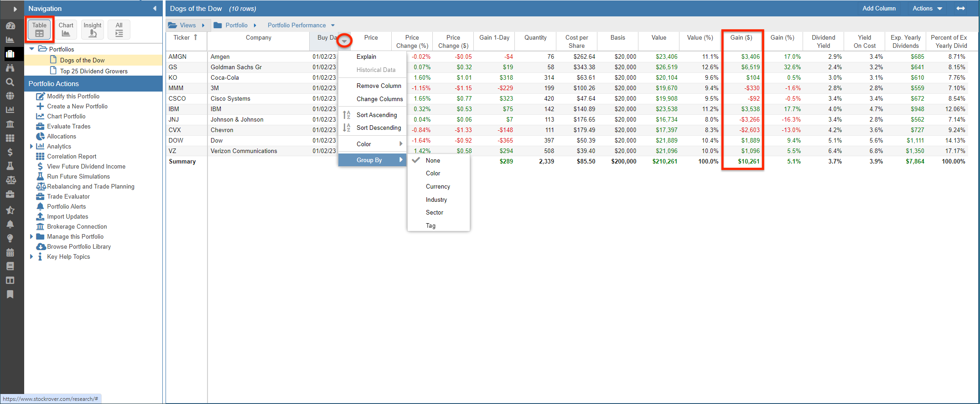
Task: Open the bar chart analytics sidebar icon
Action: click(x=10, y=110)
